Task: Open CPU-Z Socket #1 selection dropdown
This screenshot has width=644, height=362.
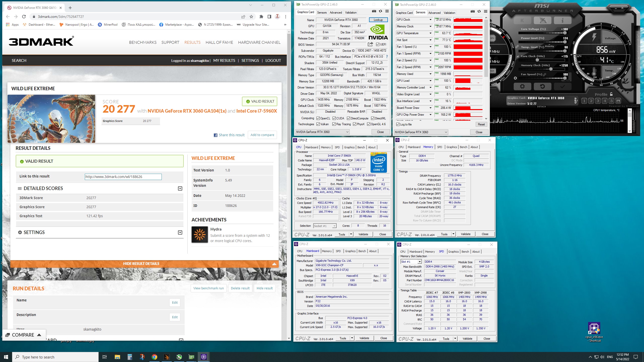Action: point(325,226)
